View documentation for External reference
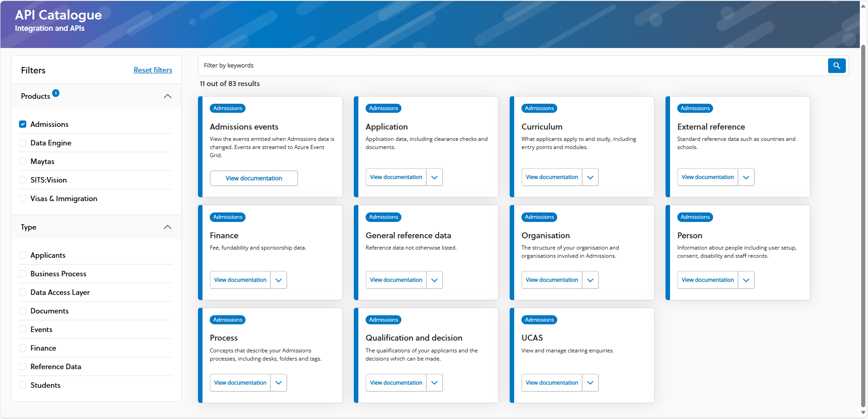The height and width of the screenshot is (419, 868). click(708, 177)
